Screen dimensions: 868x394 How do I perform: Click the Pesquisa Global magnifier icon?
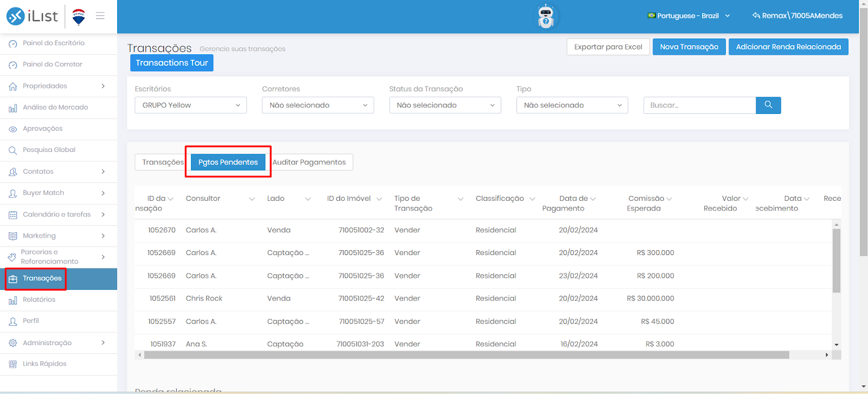point(13,150)
